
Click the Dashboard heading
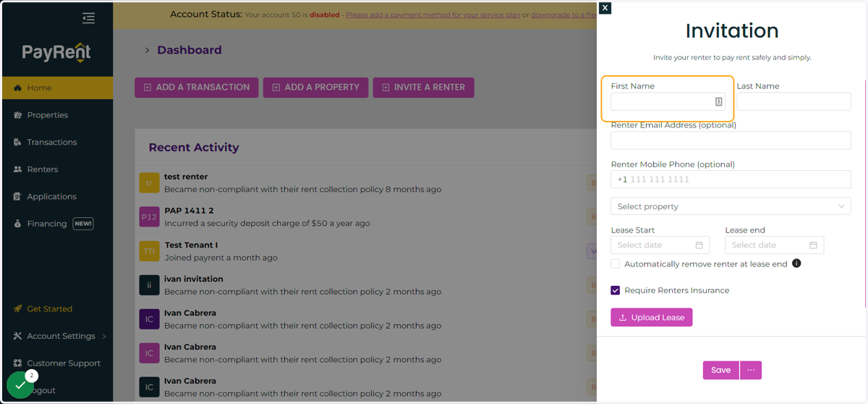point(190,50)
